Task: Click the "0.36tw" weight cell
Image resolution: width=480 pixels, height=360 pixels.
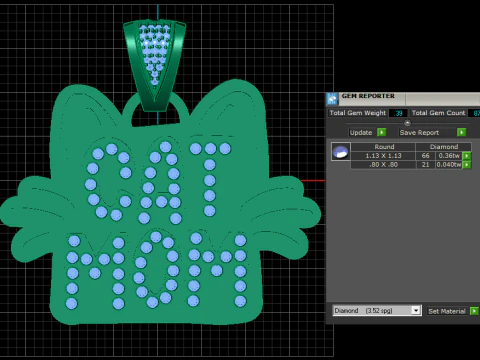Action: coord(449,156)
